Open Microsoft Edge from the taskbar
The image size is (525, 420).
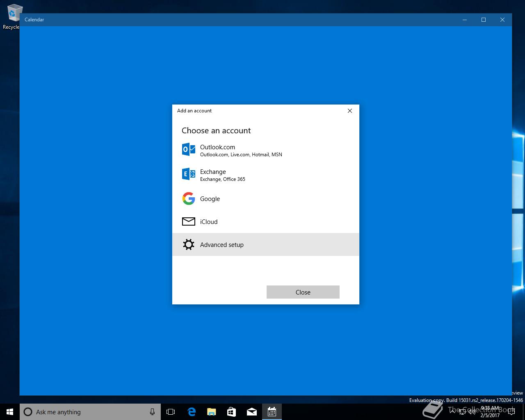(x=192, y=412)
